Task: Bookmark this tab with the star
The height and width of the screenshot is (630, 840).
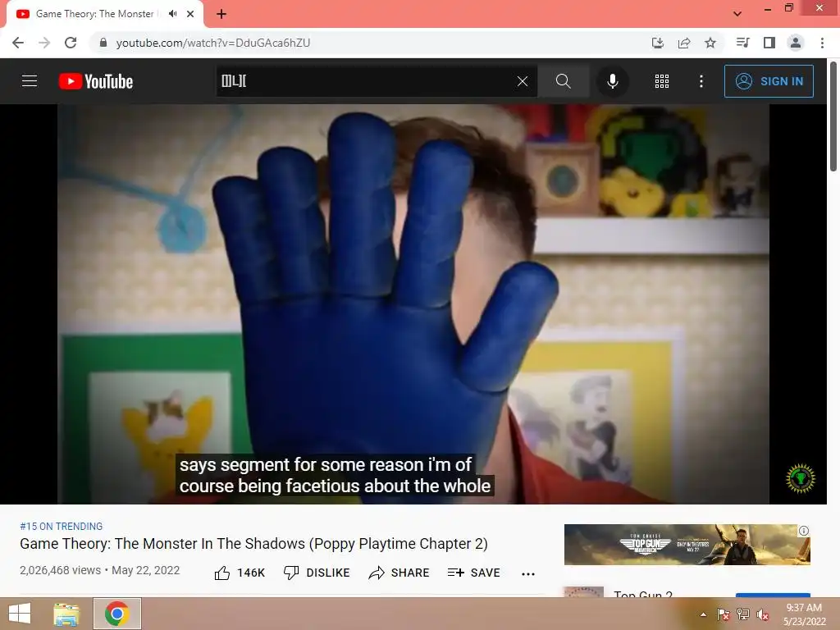Action: 710,43
